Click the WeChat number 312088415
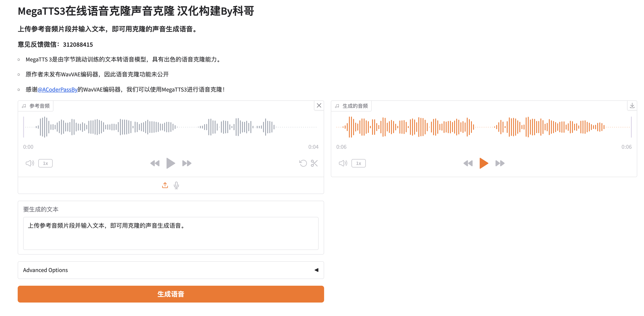Viewport: 644px width, 316px height. tap(78, 45)
